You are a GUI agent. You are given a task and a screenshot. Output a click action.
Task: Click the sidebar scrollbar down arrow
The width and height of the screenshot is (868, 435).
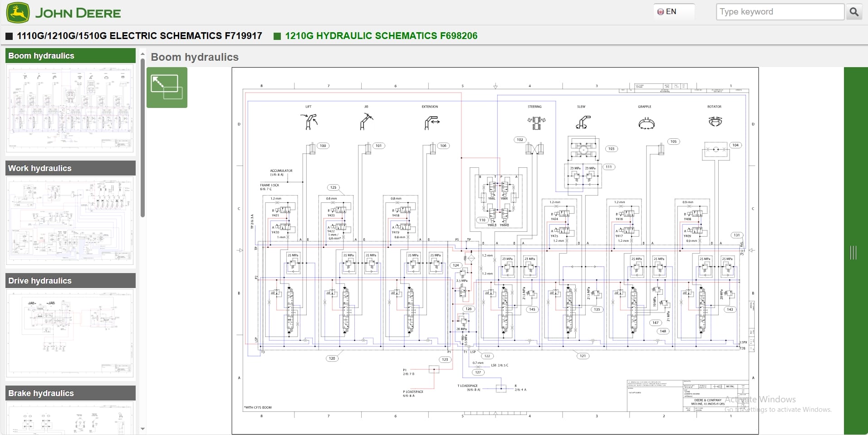(142, 429)
